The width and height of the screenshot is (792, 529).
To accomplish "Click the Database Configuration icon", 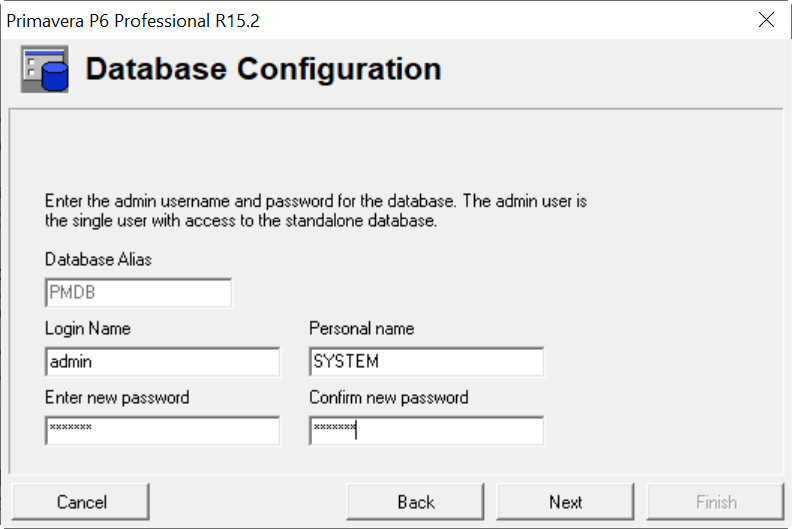I will (44, 69).
